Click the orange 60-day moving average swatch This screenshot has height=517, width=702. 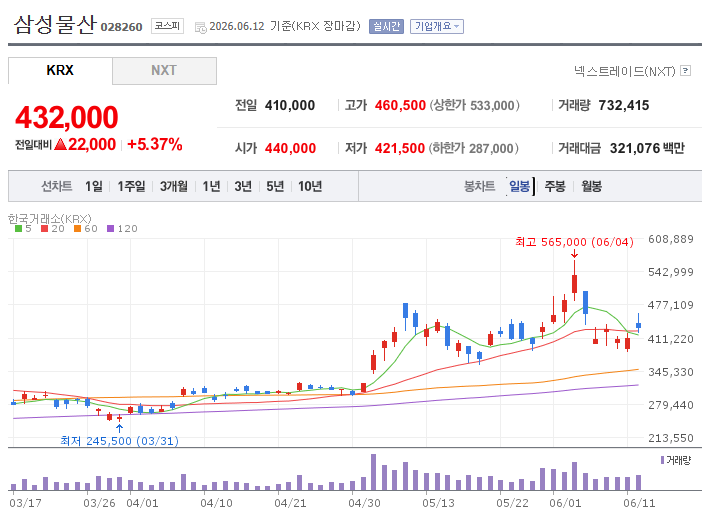point(77,229)
